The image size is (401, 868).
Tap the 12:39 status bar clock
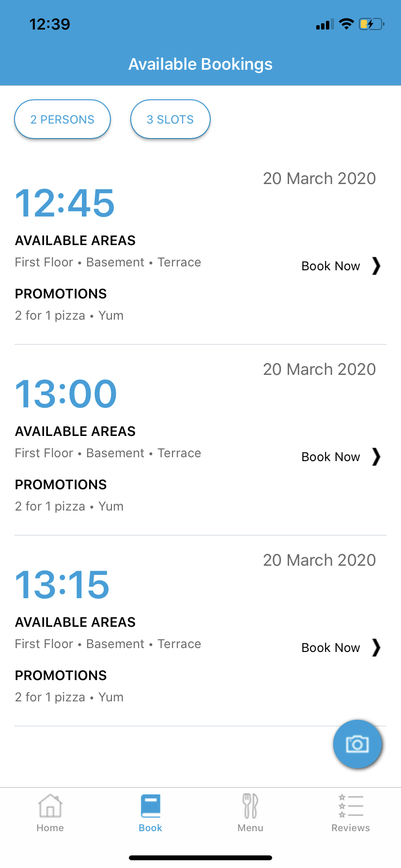(x=50, y=24)
